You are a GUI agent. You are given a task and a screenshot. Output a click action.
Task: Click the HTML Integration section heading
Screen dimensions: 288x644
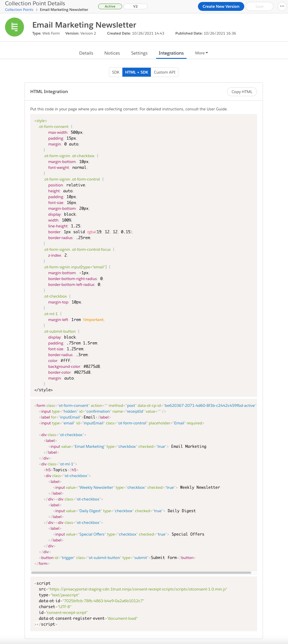(x=49, y=91)
